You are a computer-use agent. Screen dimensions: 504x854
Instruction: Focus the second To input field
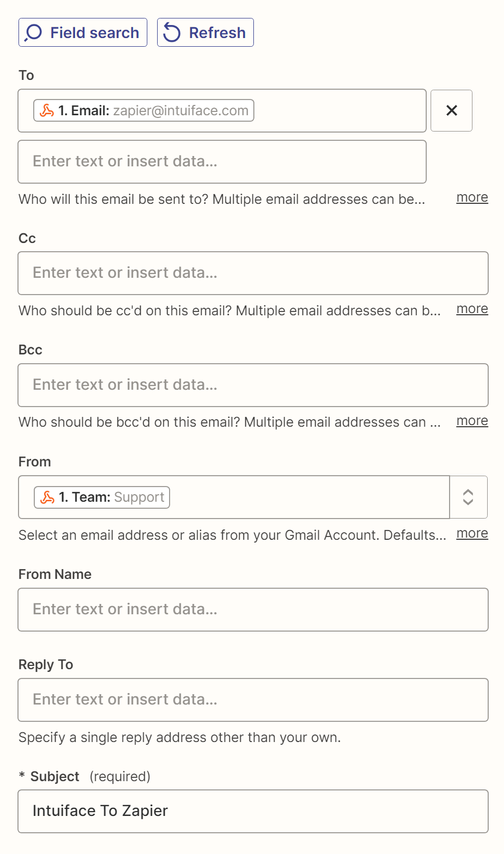click(x=222, y=162)
